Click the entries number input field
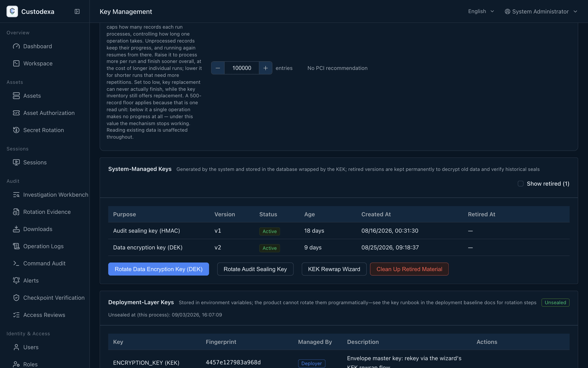588x368 pixels. click(x=242, y=68)
